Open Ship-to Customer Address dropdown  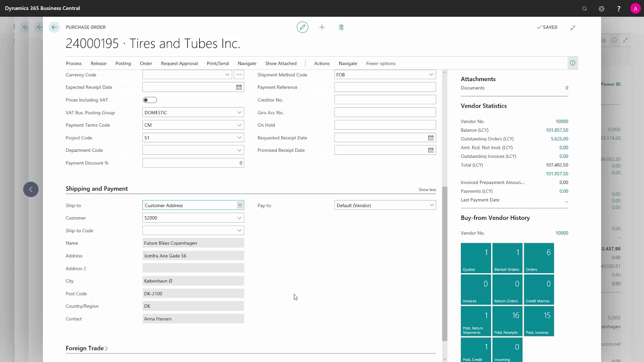tap(240, 205)
